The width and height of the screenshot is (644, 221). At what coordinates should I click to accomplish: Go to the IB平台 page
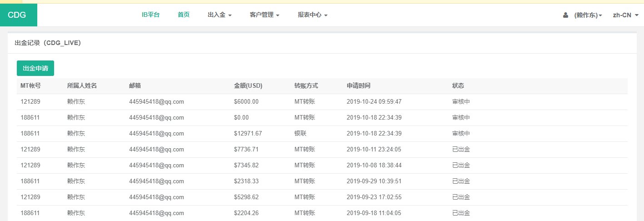tap(150, 15)
